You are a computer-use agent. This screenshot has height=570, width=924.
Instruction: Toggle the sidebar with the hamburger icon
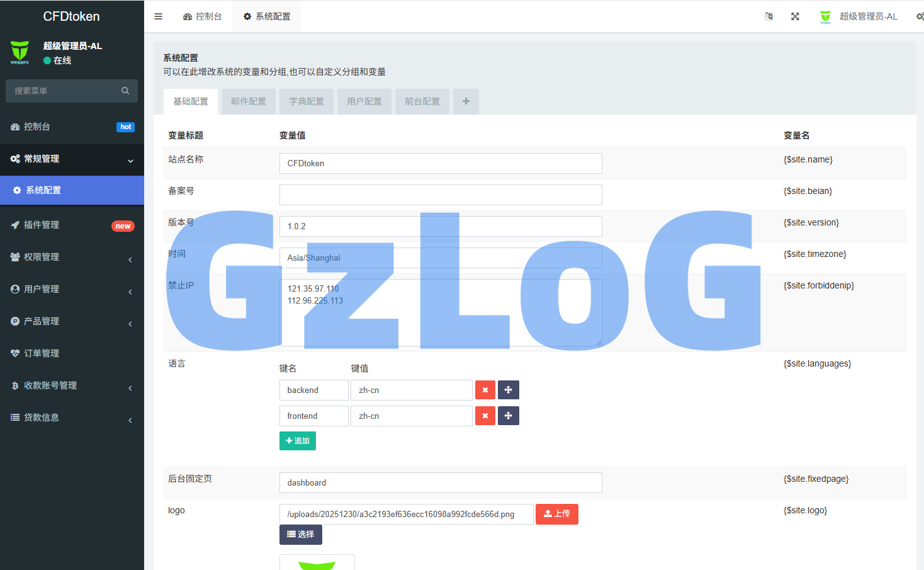click(x=158, y=16)
